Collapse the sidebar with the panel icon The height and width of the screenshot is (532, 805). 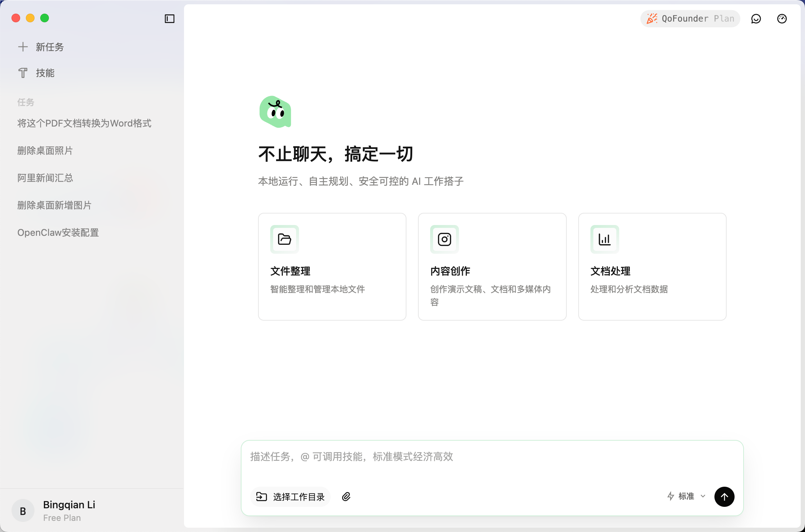(169, 19)
